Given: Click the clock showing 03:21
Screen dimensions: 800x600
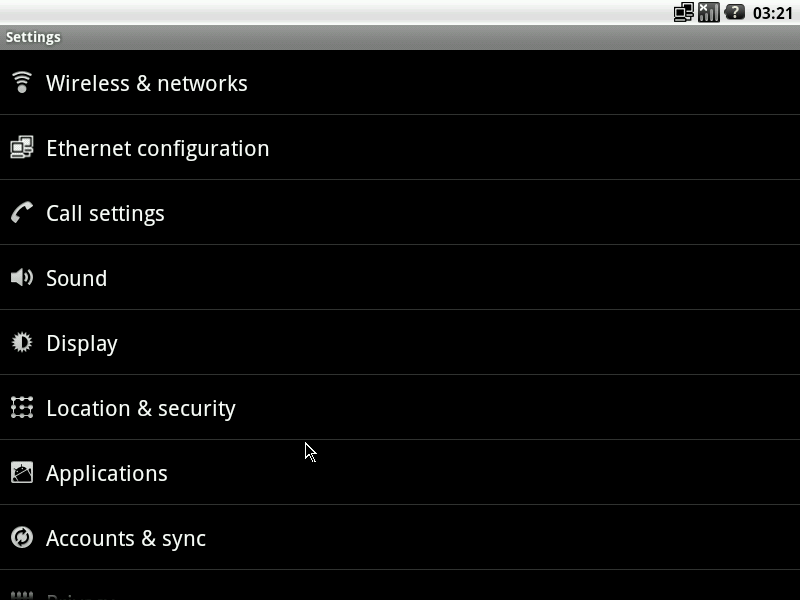Looking at the screenshot, I should 772,13.
